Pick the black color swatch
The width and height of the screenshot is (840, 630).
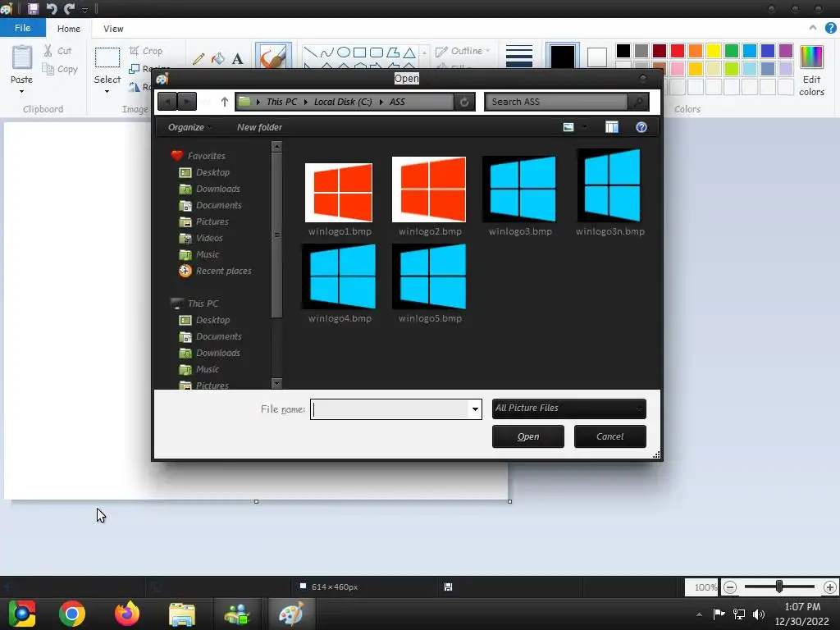623,50
